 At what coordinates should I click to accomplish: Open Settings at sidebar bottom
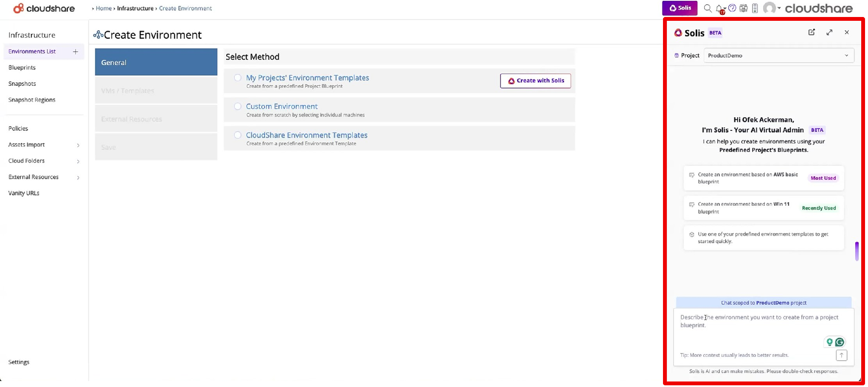19,362
